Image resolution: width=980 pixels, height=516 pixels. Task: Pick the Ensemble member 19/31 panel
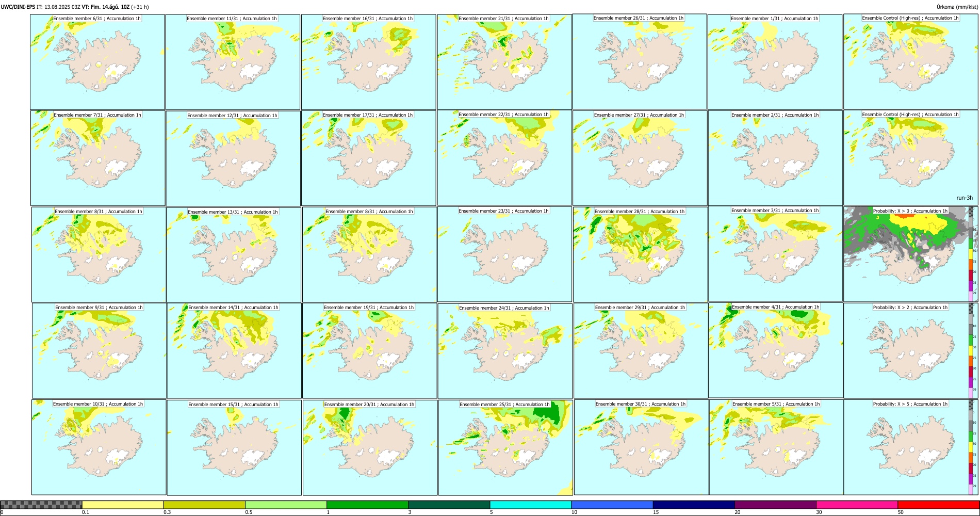click(369, 351)
